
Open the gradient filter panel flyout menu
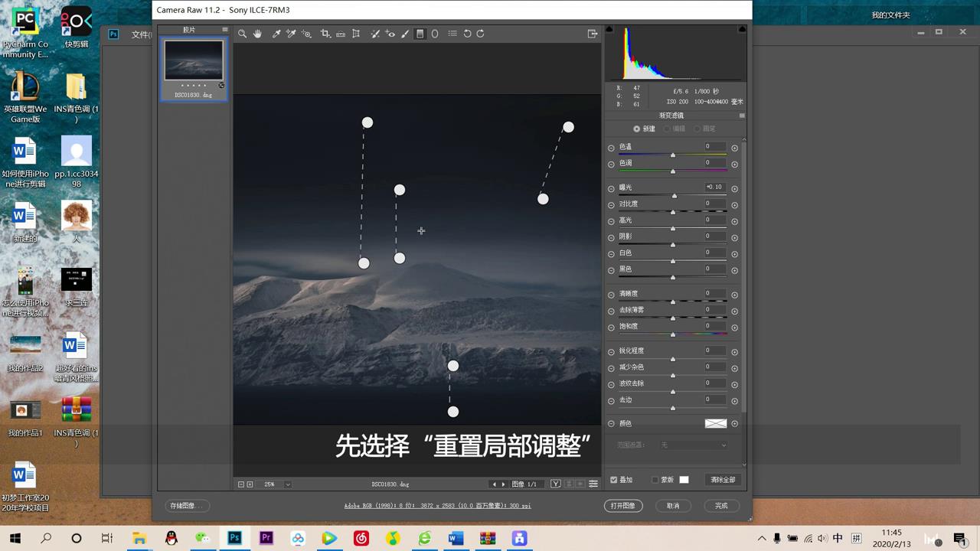point(741,115)
